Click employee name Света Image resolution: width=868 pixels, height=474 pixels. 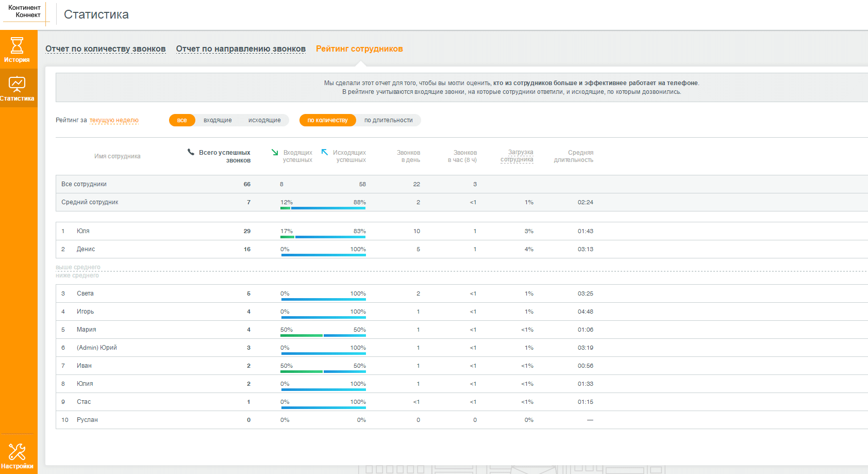(x=85, y=293)
